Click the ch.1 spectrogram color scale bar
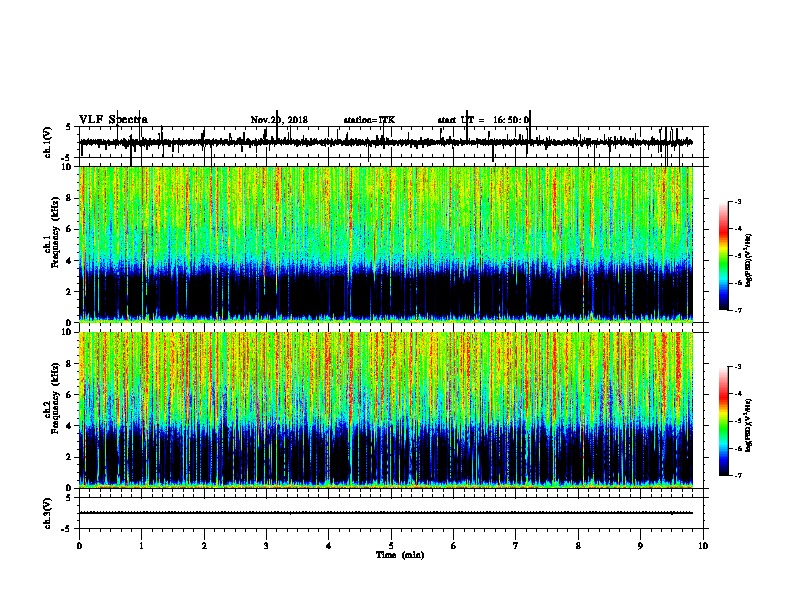This screenshot has height=612, width=792. [724, 256]
